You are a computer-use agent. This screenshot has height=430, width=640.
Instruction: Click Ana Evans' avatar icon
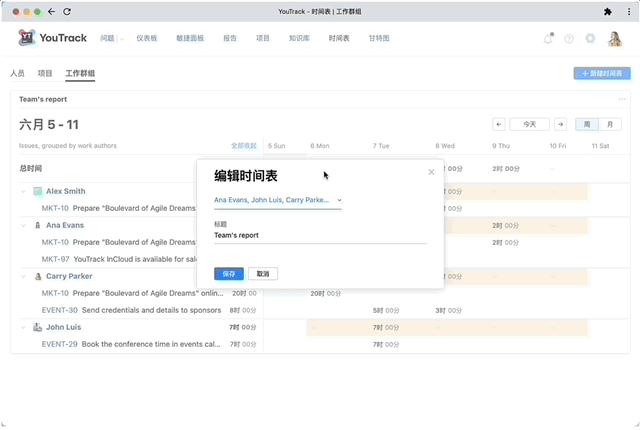tap(38, 225)
